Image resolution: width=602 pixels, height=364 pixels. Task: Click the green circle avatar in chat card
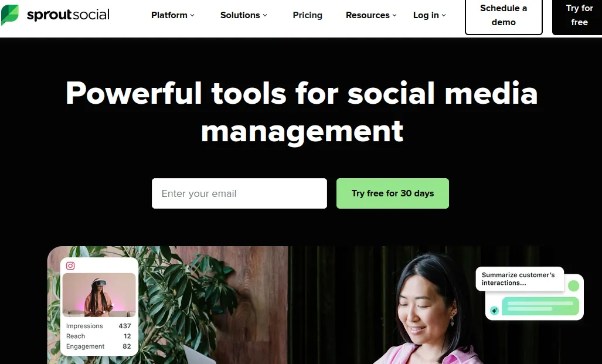tap(573, 285)
